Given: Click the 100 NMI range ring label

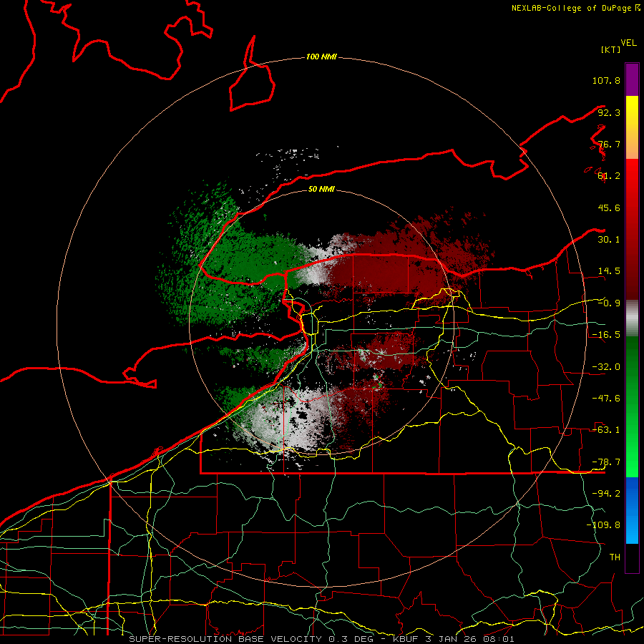Looking at the screenshot, I should (321, 57).
